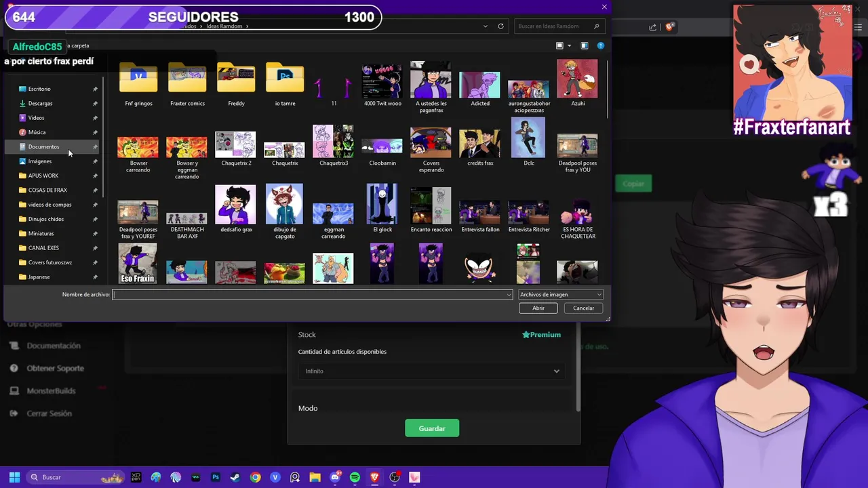Select the Chaquetrix 2 image

tap(236, 149)
